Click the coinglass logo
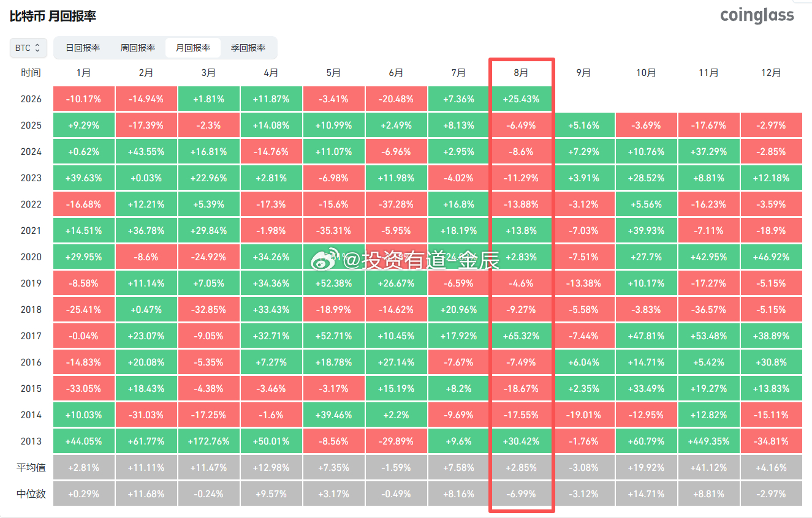Image resolution: width=812 pixels, height=518 pixels. pos(757,15)
